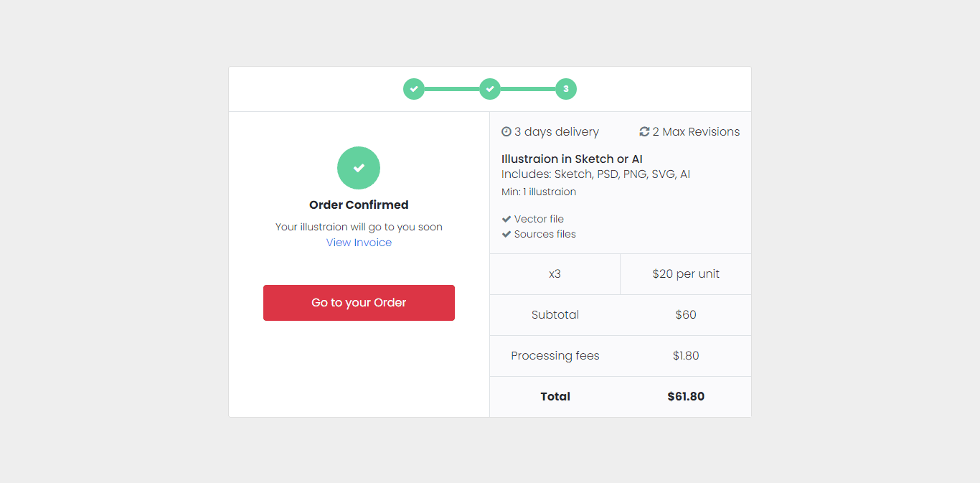
Task: Expand the order summary item description
Action: pos(594,174)
